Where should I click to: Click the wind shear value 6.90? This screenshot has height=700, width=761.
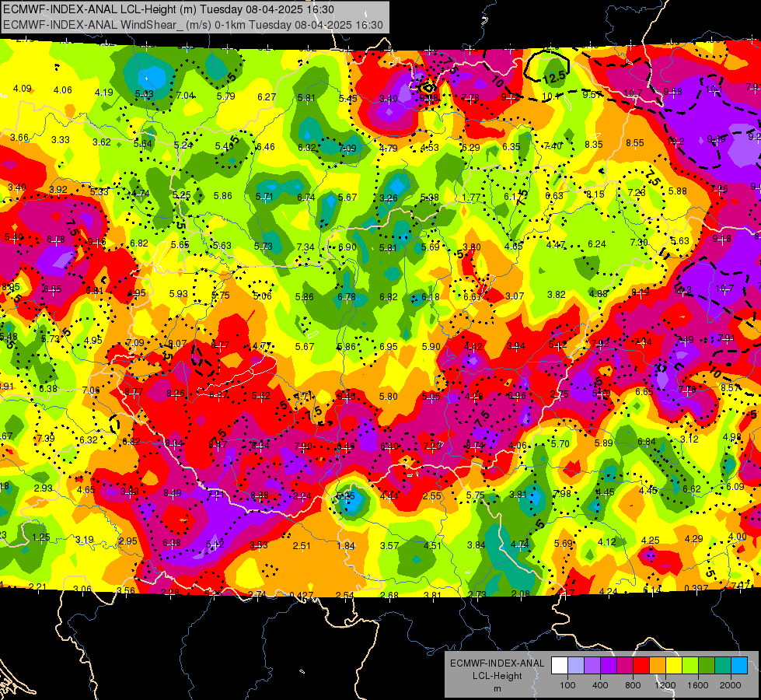tap(347, 247)
